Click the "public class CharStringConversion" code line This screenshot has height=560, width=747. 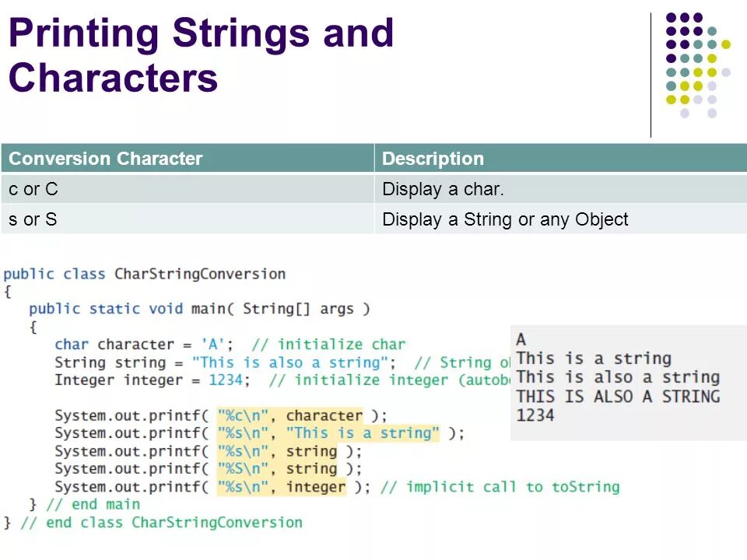(145, 275)
